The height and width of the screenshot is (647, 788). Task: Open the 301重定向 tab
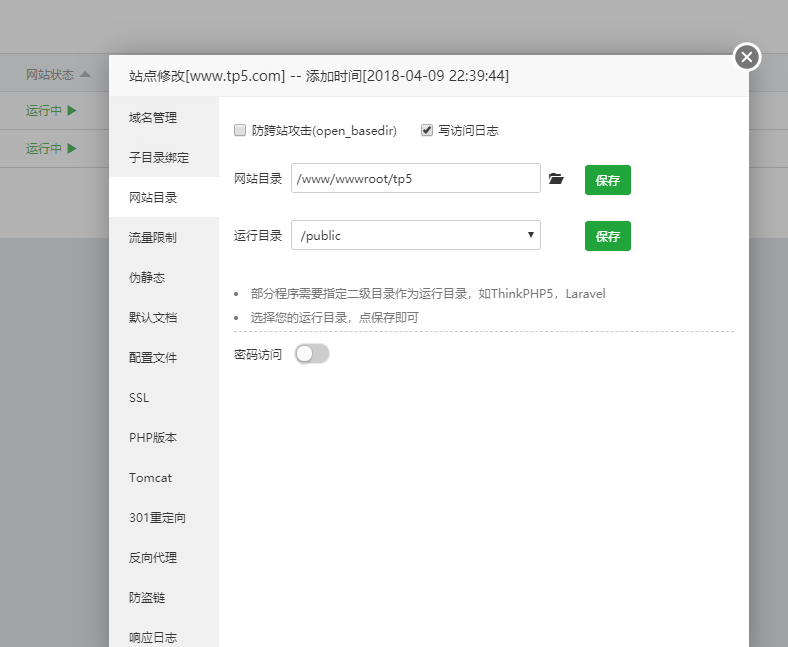pos(157,517)
